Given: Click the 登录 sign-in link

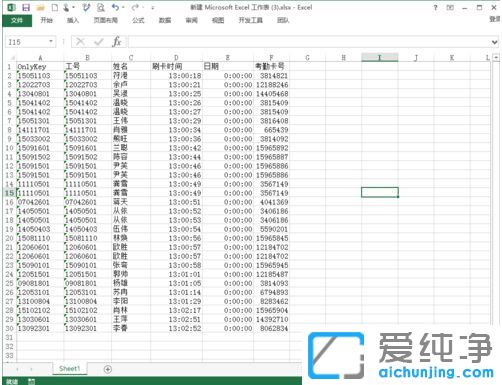Looking at the screenshot, I should coord(495,19).
